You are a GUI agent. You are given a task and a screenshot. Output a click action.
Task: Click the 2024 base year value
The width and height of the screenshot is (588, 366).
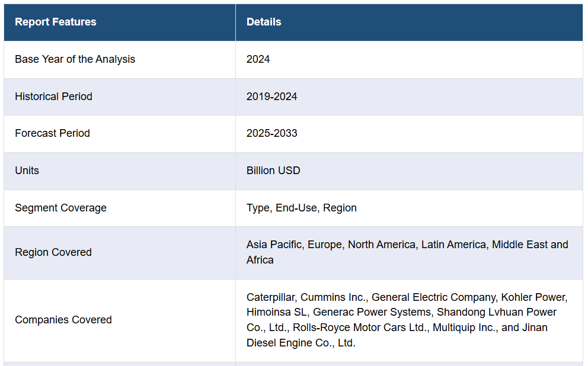pyautogui.click(x=258, y=59)
